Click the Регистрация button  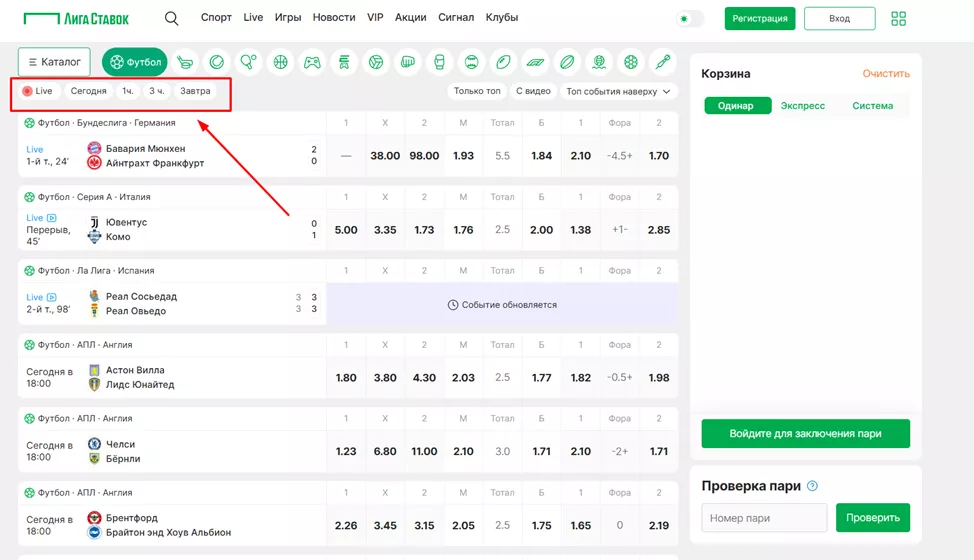(760, 19)
